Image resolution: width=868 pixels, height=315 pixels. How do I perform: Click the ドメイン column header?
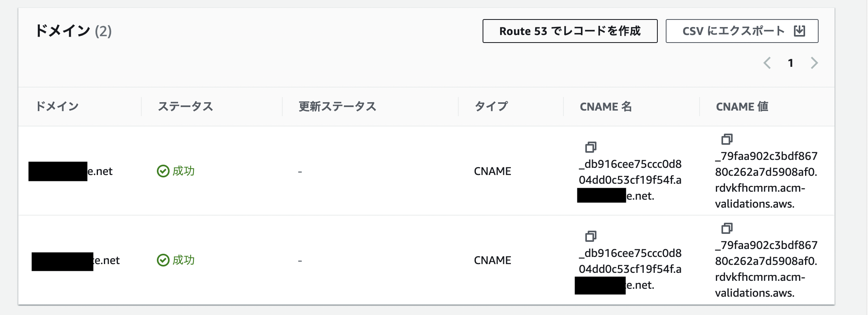pos(57,106)
